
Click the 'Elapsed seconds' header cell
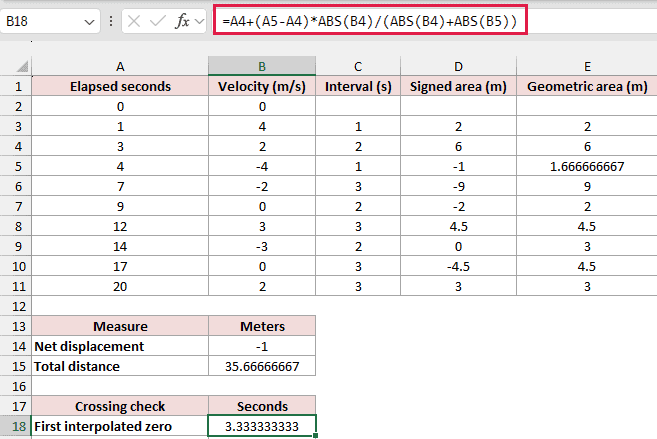pyautogui.click(x=120, y=86)
